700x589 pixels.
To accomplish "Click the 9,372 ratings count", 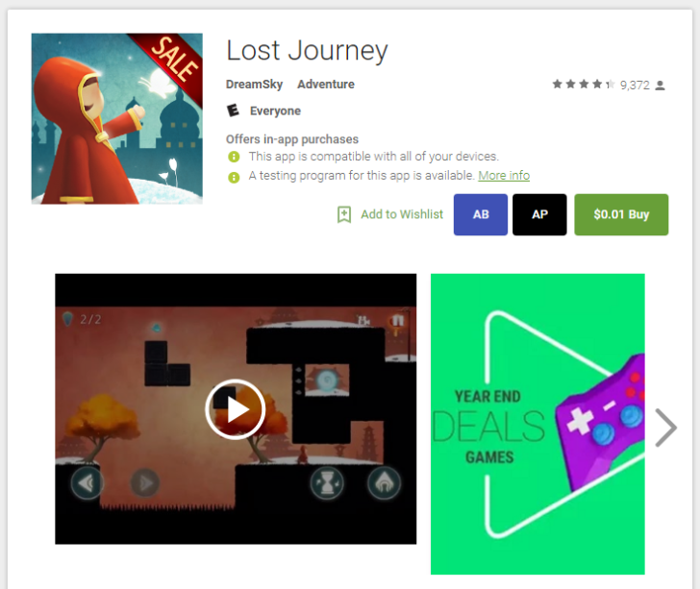I will click(x=635, y=85).
